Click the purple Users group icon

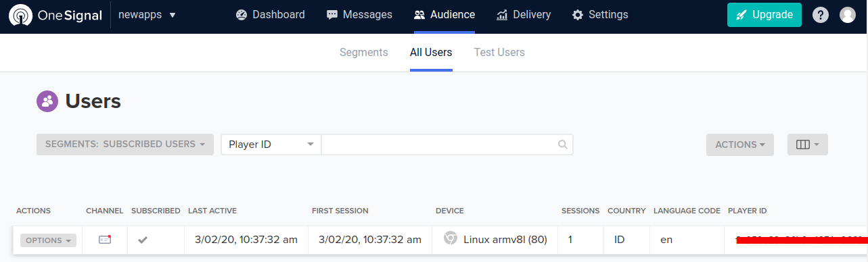(47, 102)
